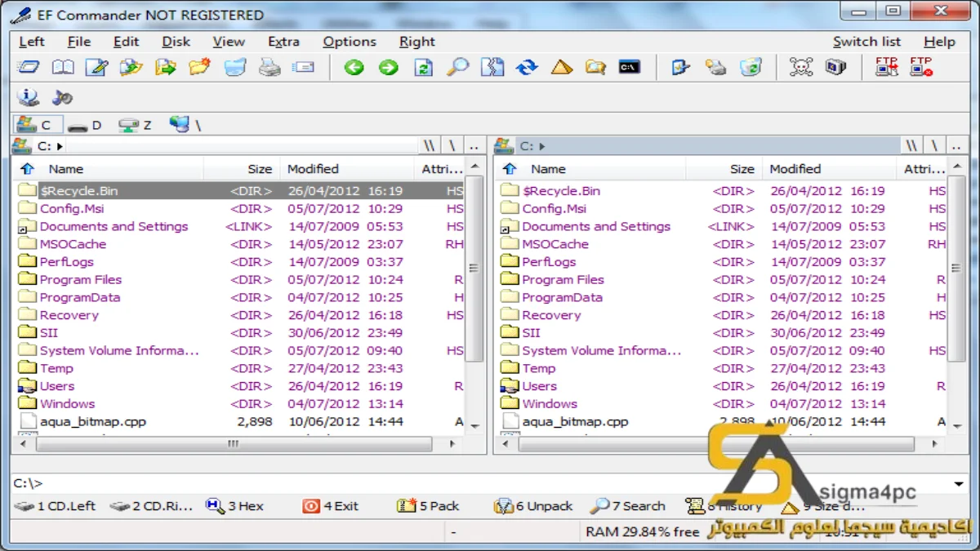
Task: Click the 7 Search function button
Action: coord(628,506)
